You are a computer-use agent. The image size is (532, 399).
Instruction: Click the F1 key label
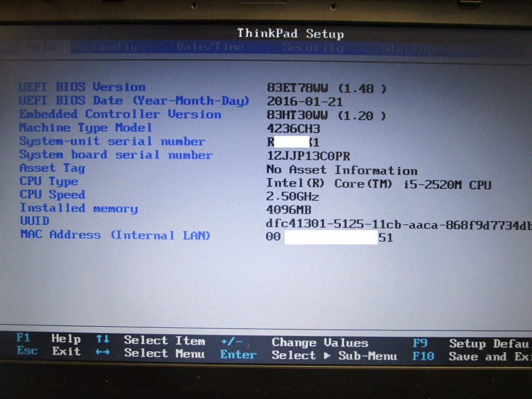(23, 338)
